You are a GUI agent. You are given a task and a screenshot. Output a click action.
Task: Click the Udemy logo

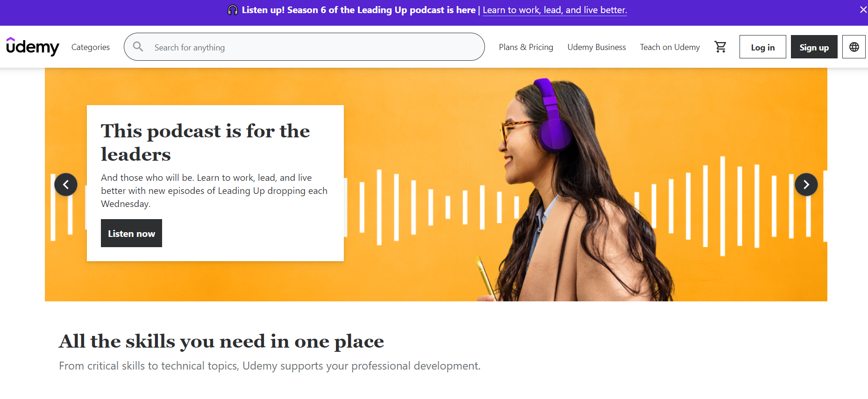pyautogui.click(x=33, y=47)
